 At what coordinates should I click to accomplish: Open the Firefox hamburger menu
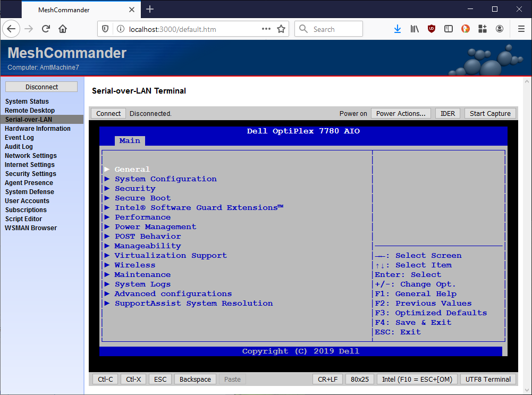point(521,29)
